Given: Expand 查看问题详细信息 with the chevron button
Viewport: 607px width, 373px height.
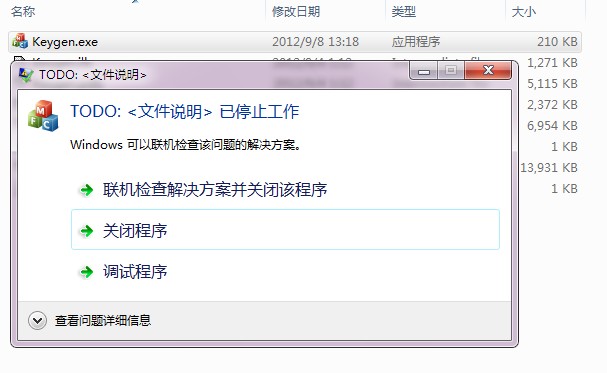Looking at the screenshot, I should tap(38, 320).
